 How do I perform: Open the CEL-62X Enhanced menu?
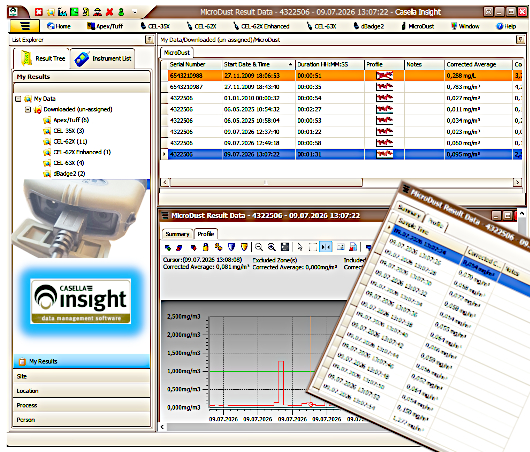tap(261, 26)
